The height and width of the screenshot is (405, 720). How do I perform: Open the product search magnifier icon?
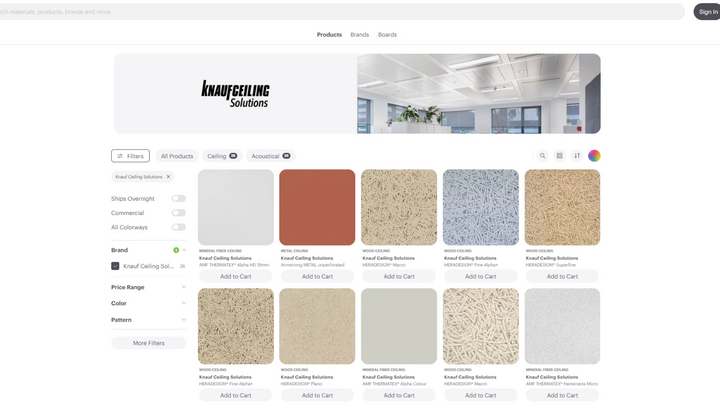[542, 156]
